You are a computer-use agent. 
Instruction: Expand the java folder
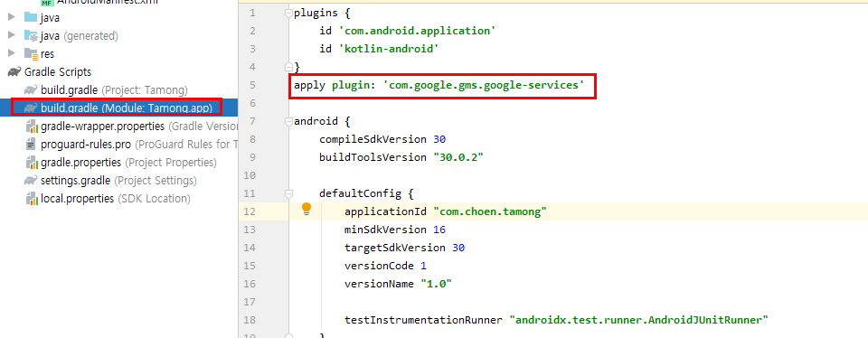12,18
